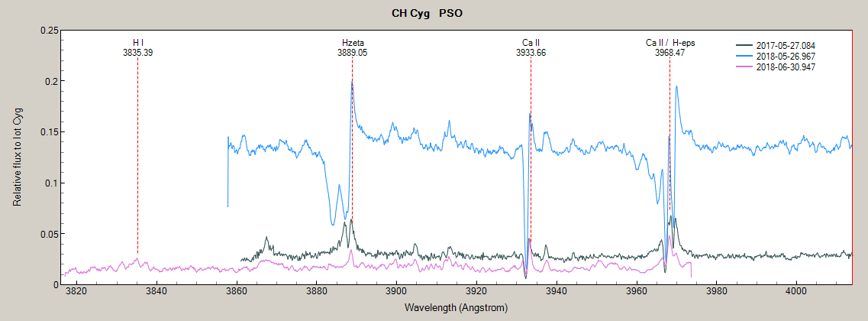
Task: Click the 3920 x-axis tick label
Action: tap(476, 292)
